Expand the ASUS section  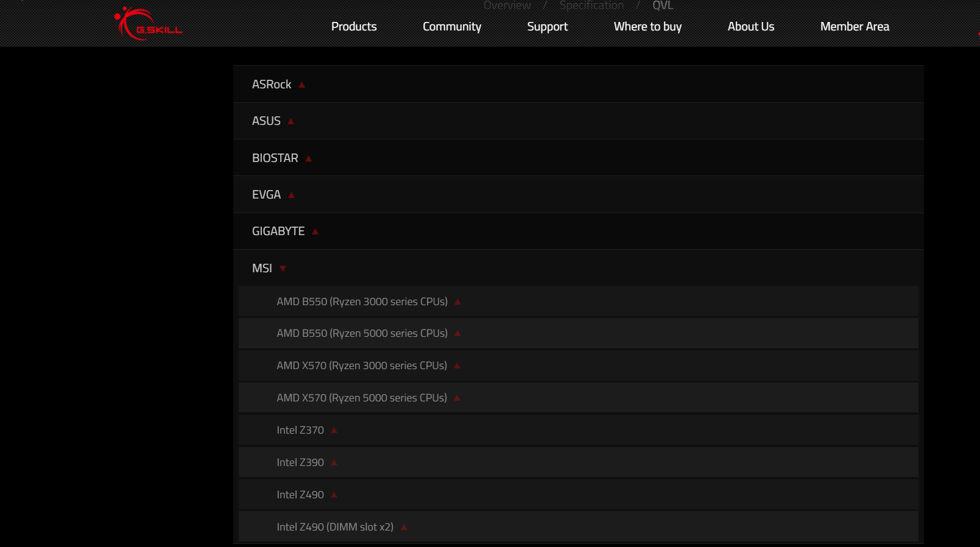point(578,121)
